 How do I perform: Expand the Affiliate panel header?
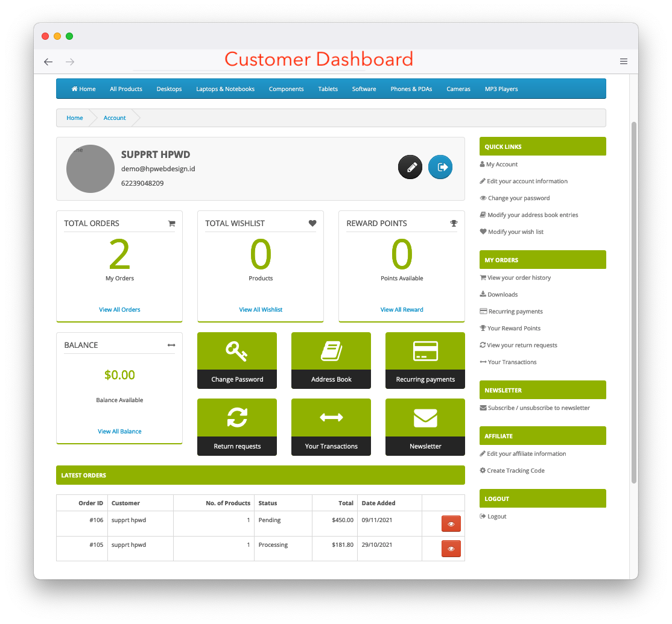tap(542, 435)
